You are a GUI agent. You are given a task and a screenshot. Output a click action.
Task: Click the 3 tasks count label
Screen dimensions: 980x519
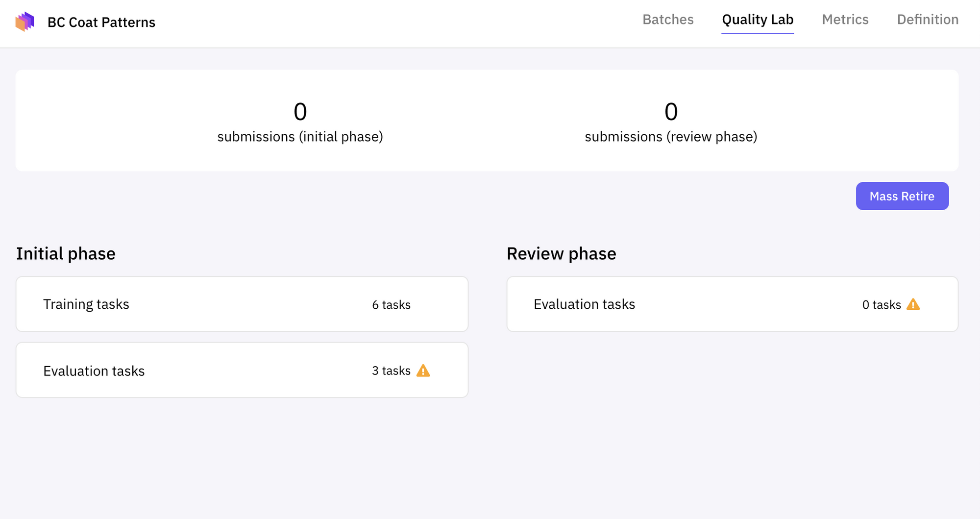click(391, 371)
